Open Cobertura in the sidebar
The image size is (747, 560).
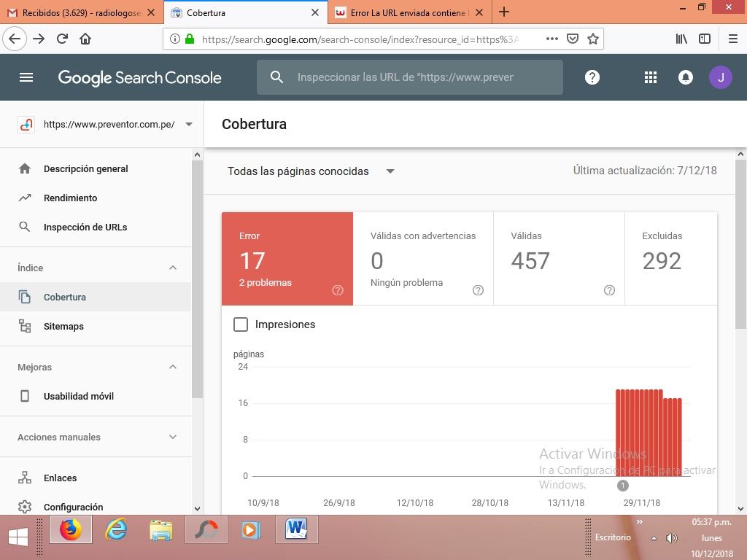click(96, 297)
